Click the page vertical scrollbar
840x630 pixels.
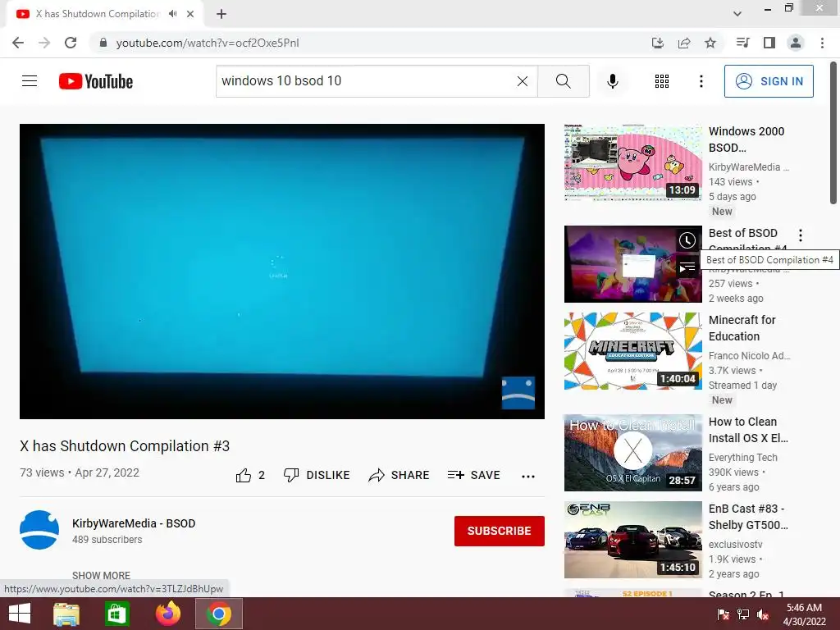(x=833, y=134)
